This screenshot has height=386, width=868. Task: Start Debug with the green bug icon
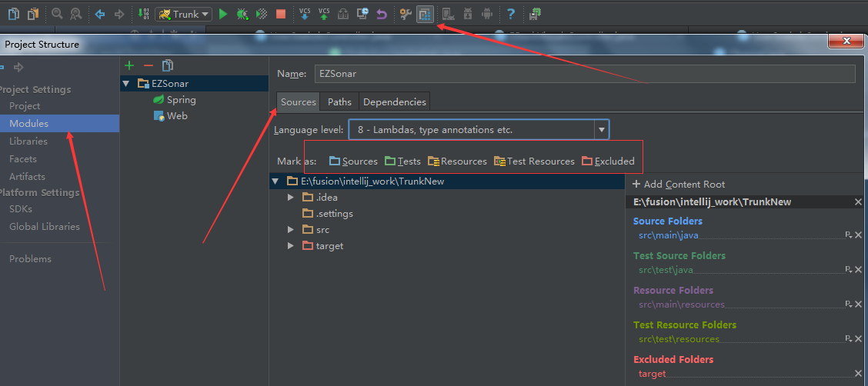tap(242, 14)
